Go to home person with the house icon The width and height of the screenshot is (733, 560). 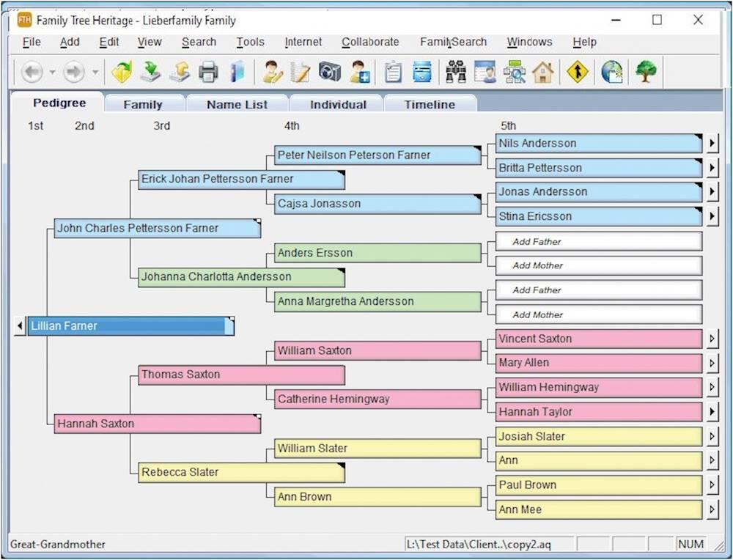(x=542, y=72)
